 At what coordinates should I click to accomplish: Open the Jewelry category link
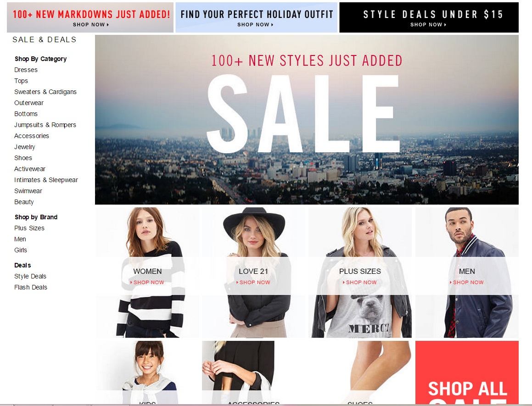25,147
